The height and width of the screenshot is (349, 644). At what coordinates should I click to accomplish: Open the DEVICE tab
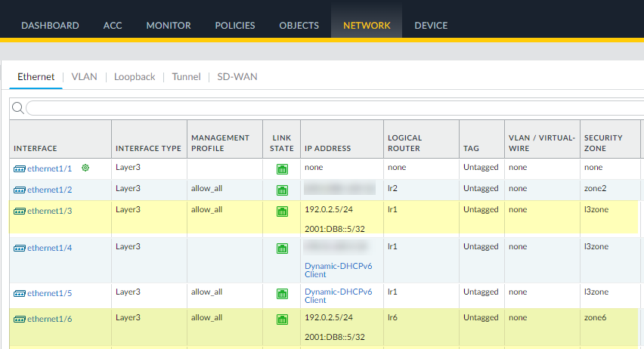pos(431,25)
